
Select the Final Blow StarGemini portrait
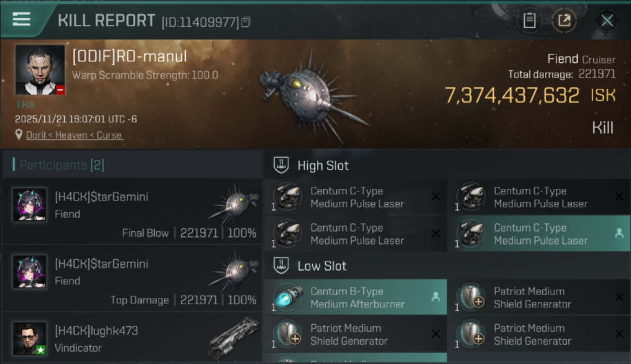(x=30, y=205)
